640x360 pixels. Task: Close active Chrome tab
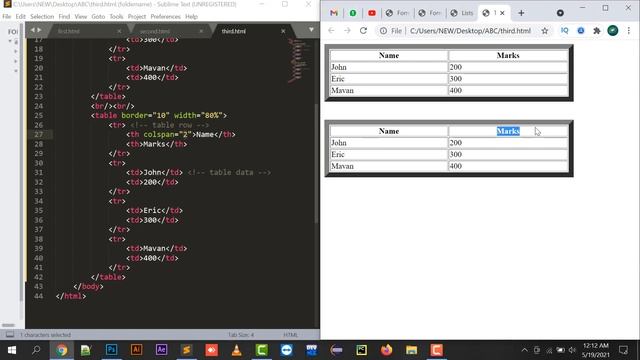[502, 13]
